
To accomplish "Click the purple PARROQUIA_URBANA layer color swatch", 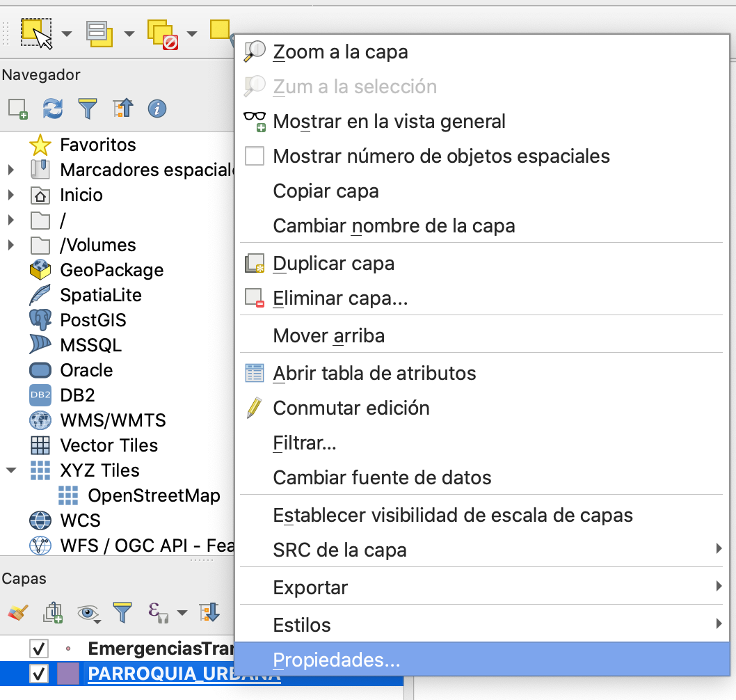I will coord(68,674).
